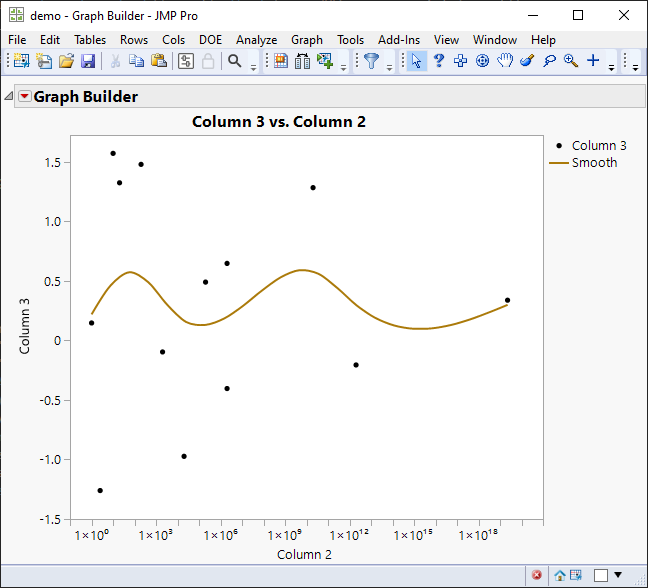Click the Cut scissors icon
Viewport: 648px width, 588px height.
coord(115,61)
